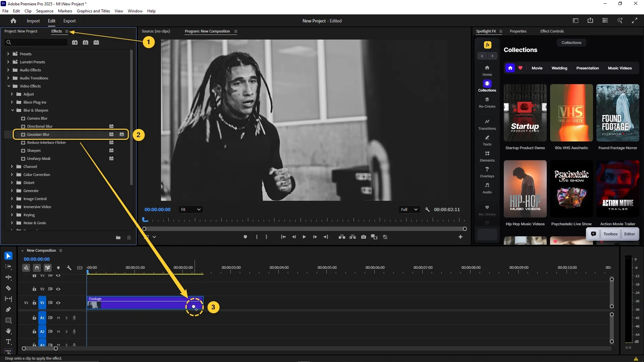This screenshot has width=644, height=362.
Task: Toggle V1 track output eye
Action: click(58, 303)
